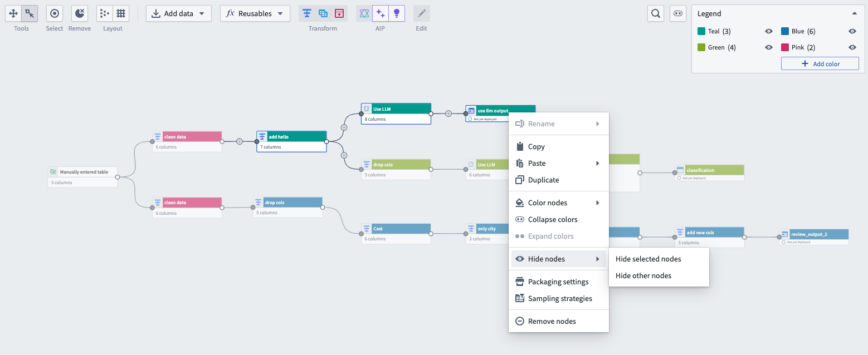Open the Reusables dropdown
The width and height of the screenshot is (868, 355).
(255, 13)
